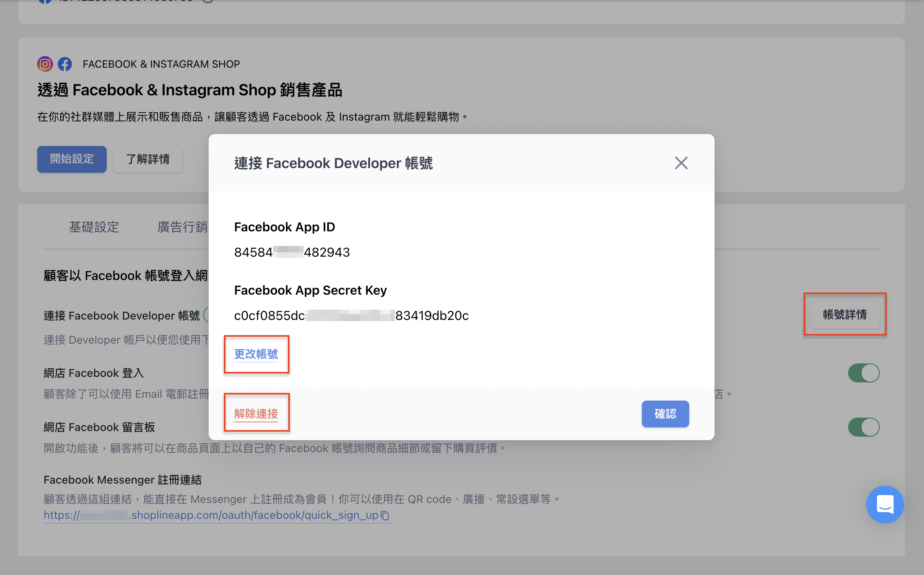Click the Facebook logo icon
The image size is (924, 575).
pyautogui.click(x=65, y=64)
